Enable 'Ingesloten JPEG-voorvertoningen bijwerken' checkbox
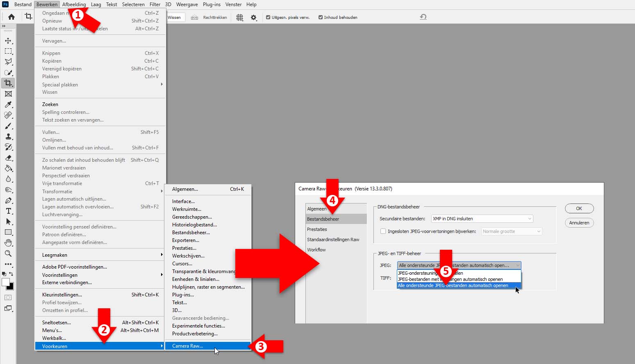The height and width of the screenshot is (364, 635). pos(383,231)
